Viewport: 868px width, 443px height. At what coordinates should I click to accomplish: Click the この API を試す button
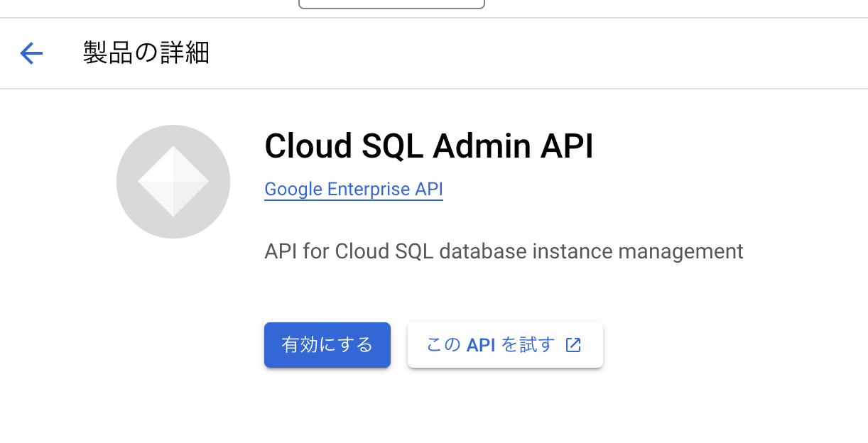(505, 345)
